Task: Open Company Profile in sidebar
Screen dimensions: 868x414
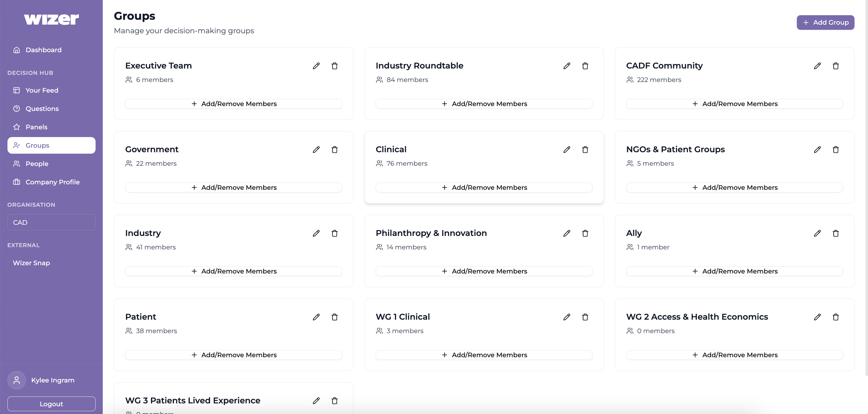Action: pyautogui.click(x=52, y=182)
